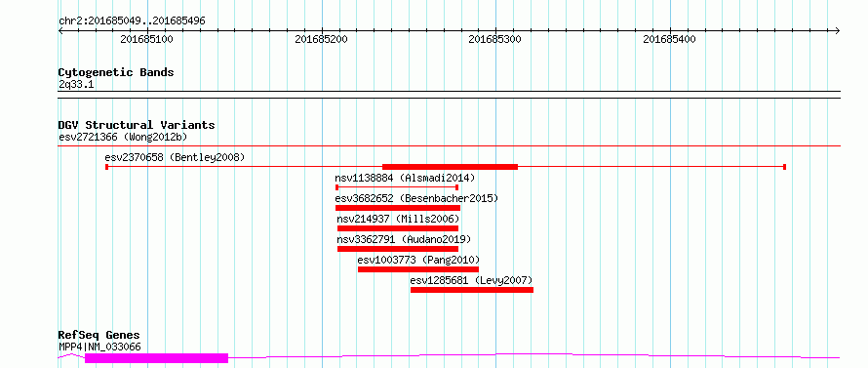Click the RefSeq Genes track title

[x=99, y=336]
